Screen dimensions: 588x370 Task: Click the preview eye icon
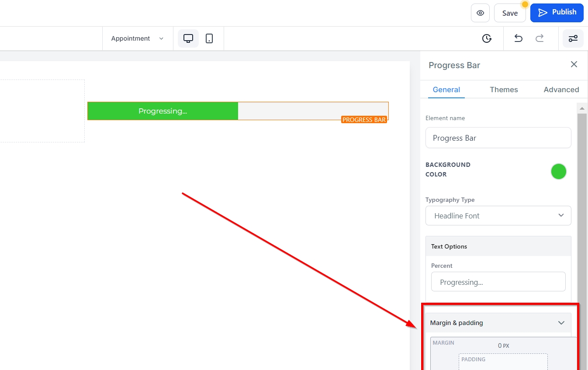[480, 13]
